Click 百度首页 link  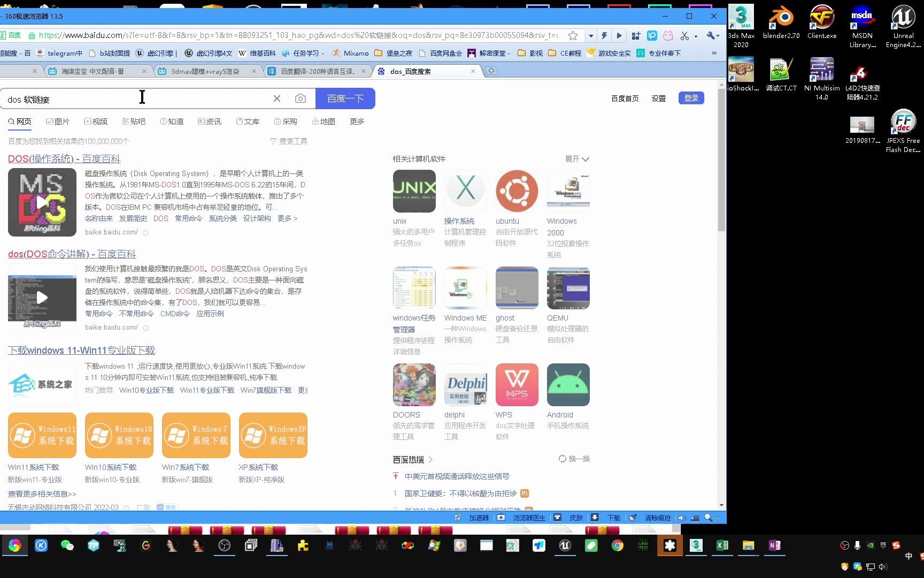point(625,98)
